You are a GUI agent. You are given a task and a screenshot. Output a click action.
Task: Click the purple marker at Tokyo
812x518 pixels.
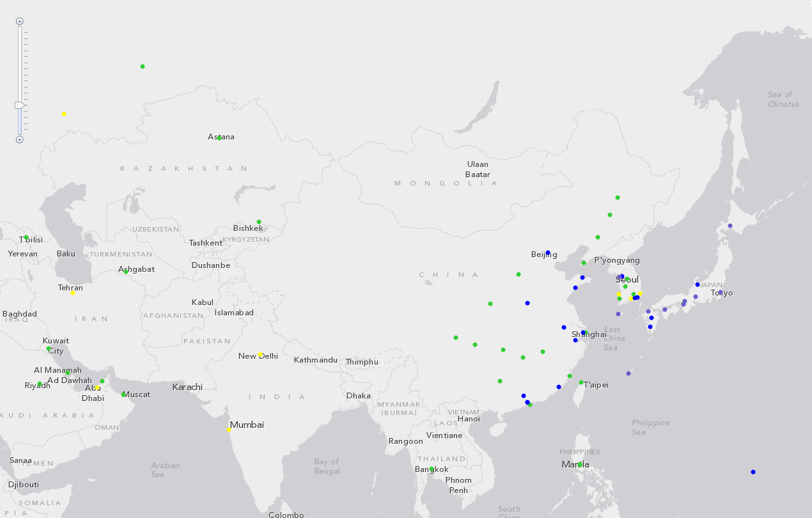pyautogui.click(x=721, y=292)
